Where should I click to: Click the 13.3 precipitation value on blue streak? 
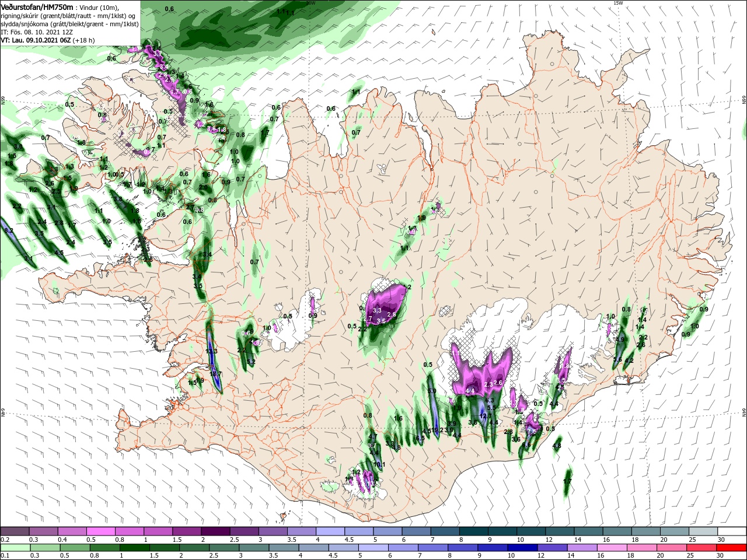(x=211, y=351)
